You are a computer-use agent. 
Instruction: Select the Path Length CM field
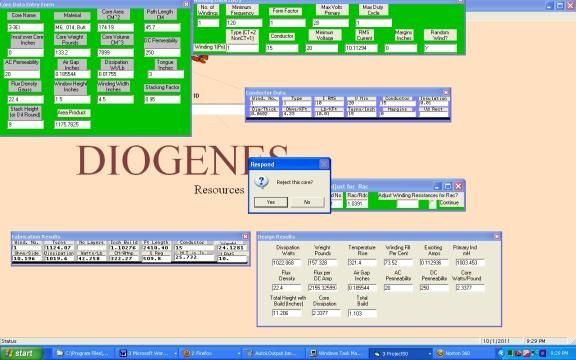(162, 28)
